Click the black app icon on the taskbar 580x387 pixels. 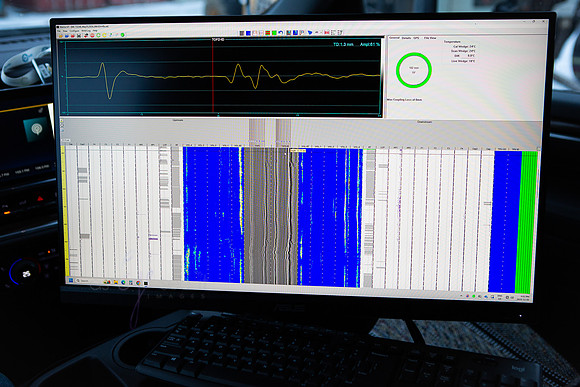146,283
